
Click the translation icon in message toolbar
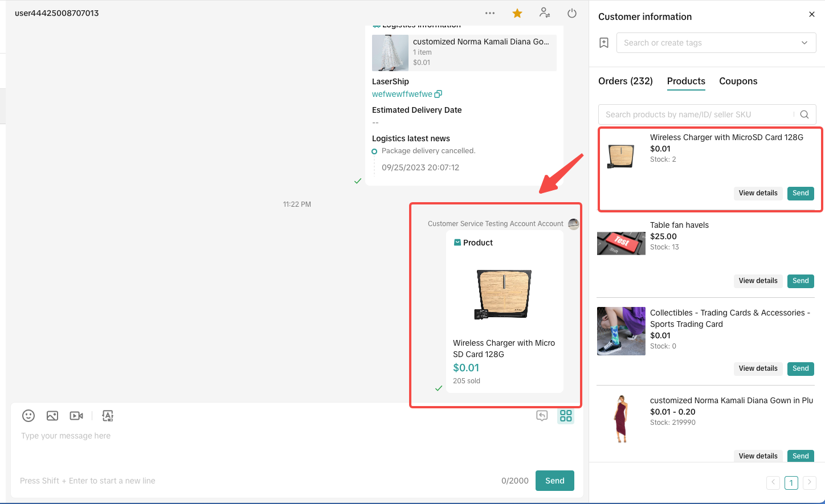point(108,416)
